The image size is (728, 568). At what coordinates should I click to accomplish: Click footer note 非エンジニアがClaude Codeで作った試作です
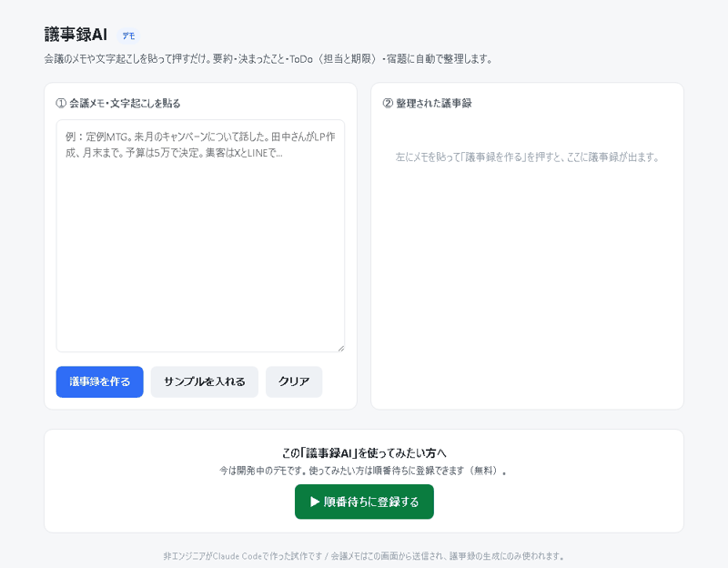coord(243,556)
